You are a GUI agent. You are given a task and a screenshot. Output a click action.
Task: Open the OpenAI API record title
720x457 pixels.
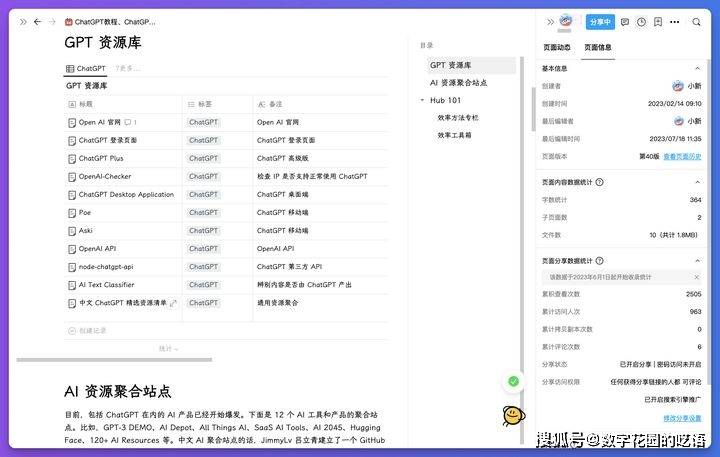click(97, 248)
